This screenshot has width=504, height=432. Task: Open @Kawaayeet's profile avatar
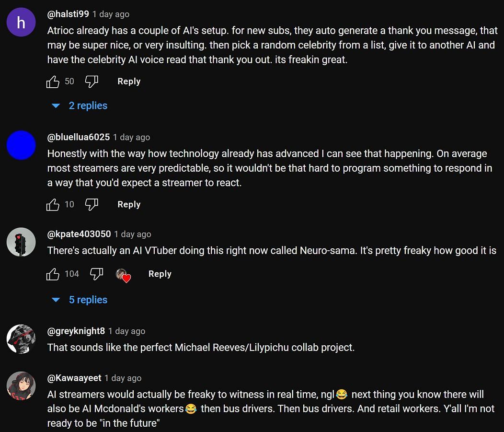pyautogui.click(x=21, y=386)
